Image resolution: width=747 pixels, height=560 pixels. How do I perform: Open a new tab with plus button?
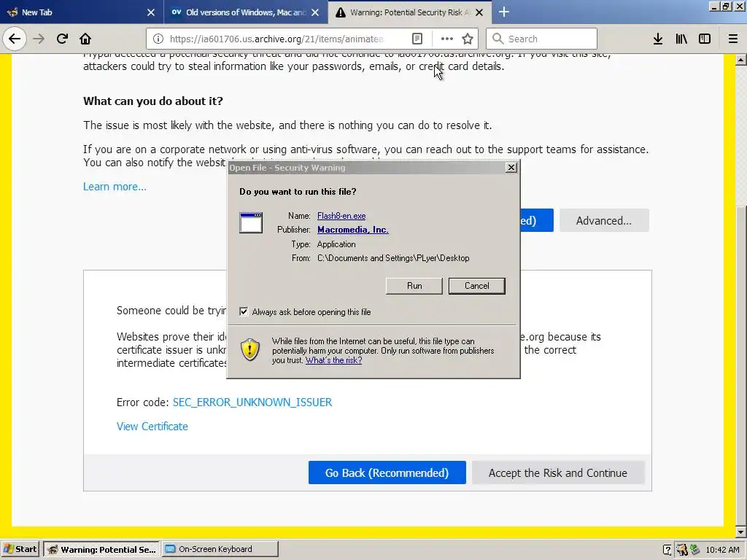pyautogui.click(x=503, y=12)
